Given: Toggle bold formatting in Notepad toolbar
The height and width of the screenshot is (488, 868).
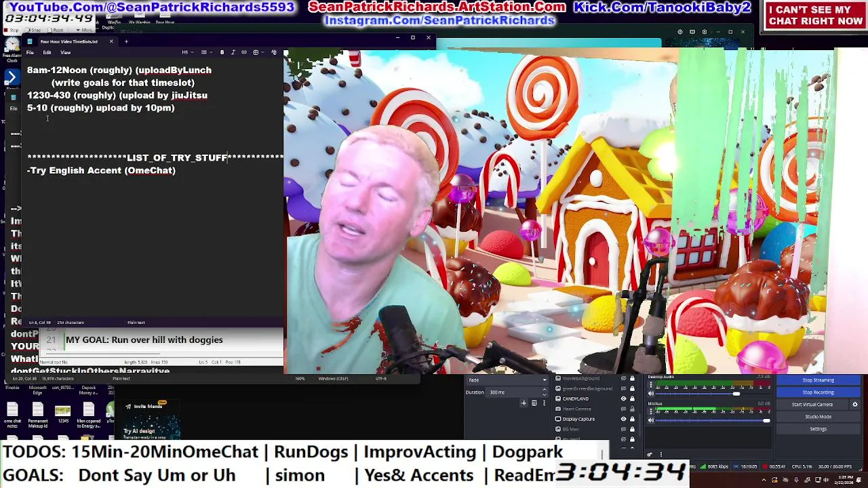Looking at the screenshot, I should tap(222, 52).
